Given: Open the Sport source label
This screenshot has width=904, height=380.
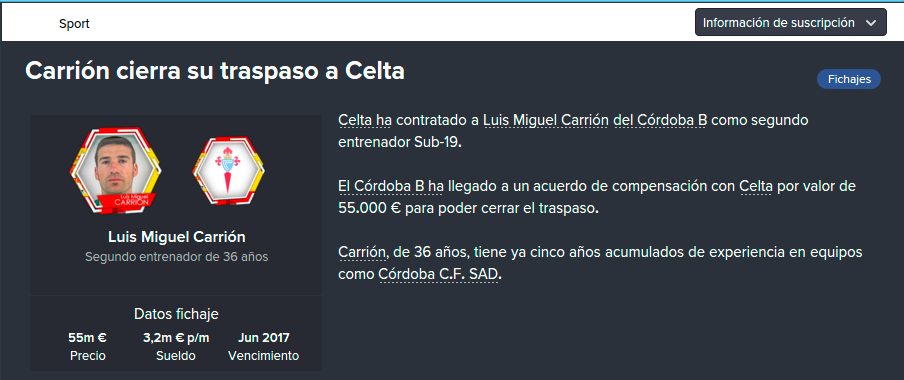Looking at the screenshot, I should point(74,24).
